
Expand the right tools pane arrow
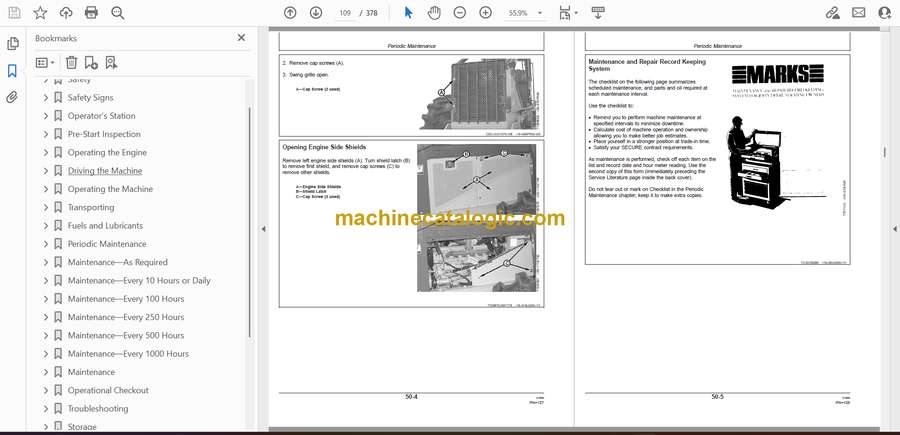(894, 229)
